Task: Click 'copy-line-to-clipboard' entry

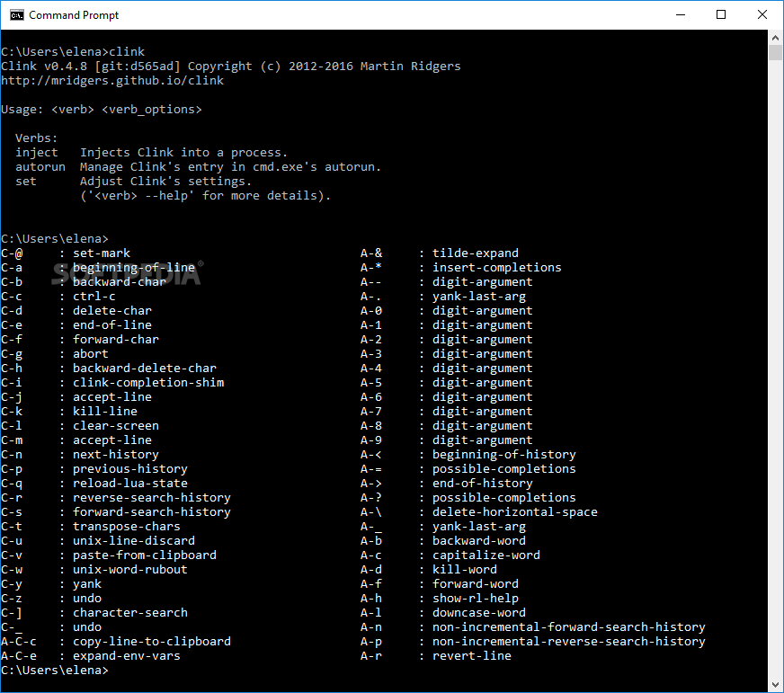Action: tap(152, 642)
